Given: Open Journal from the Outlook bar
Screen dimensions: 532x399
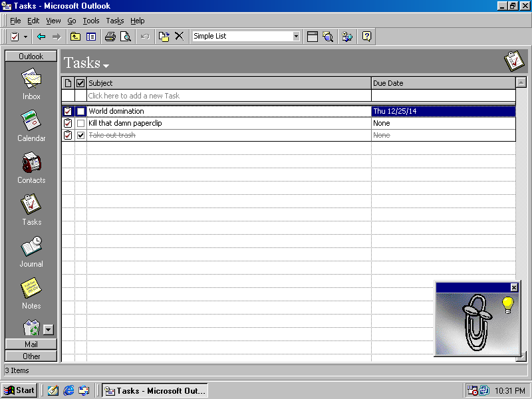Looking at the screenshot, I should 31,251.
